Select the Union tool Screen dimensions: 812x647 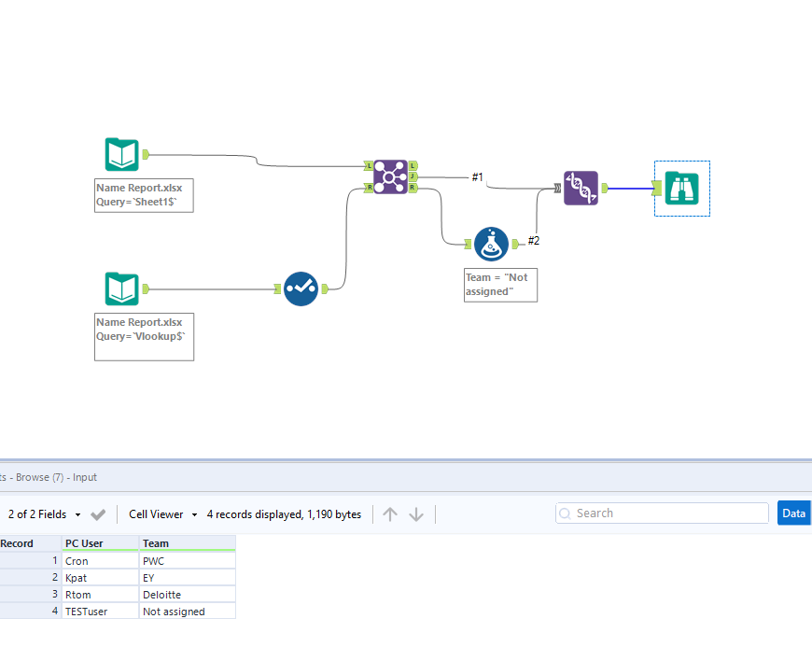point(581,188)
